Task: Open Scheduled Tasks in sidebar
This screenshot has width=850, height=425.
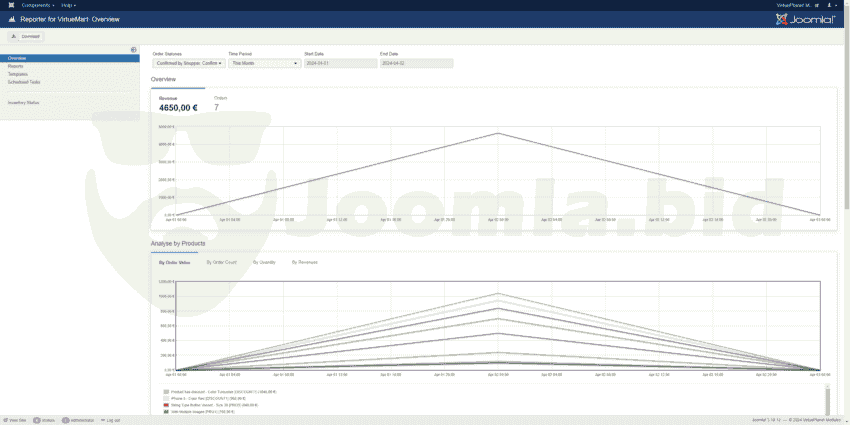Action: click(x=24, y=82)
